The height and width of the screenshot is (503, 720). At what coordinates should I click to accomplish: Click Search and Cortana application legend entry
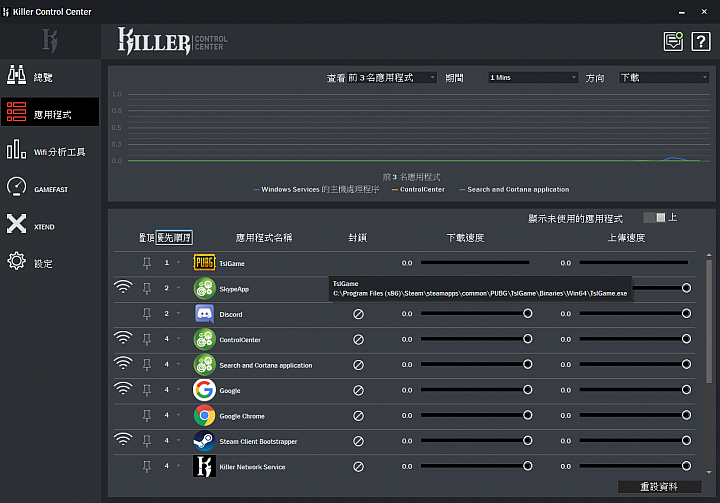coord(514,189)
